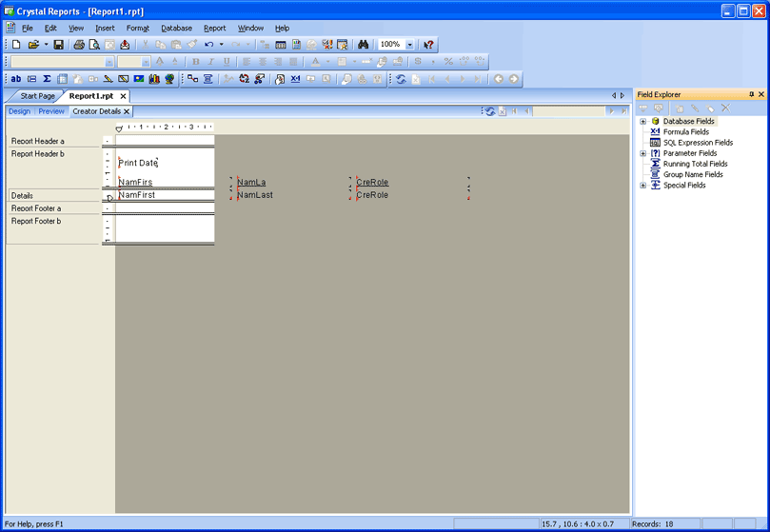Select the Print Date field object
770x532 pixels.
coord(138,163)
